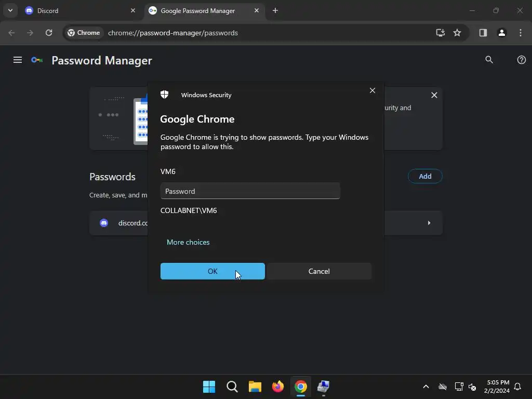
Task: Click the OneDrive cloud tray icon
Action: (443, 387)
